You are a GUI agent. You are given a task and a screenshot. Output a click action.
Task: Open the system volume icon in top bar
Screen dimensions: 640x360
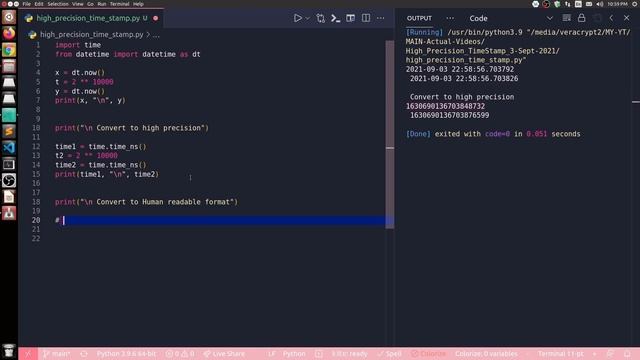coord(600,4)
